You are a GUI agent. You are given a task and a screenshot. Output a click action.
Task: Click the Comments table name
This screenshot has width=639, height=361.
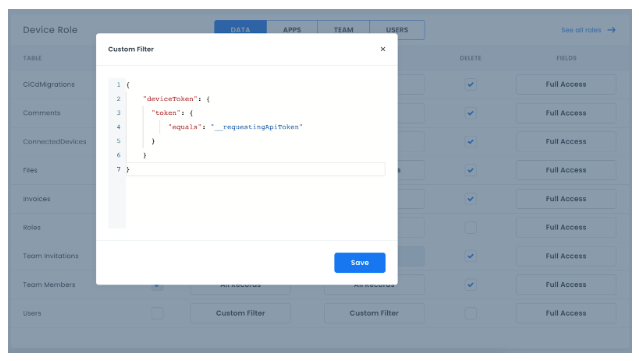[42, 113]
